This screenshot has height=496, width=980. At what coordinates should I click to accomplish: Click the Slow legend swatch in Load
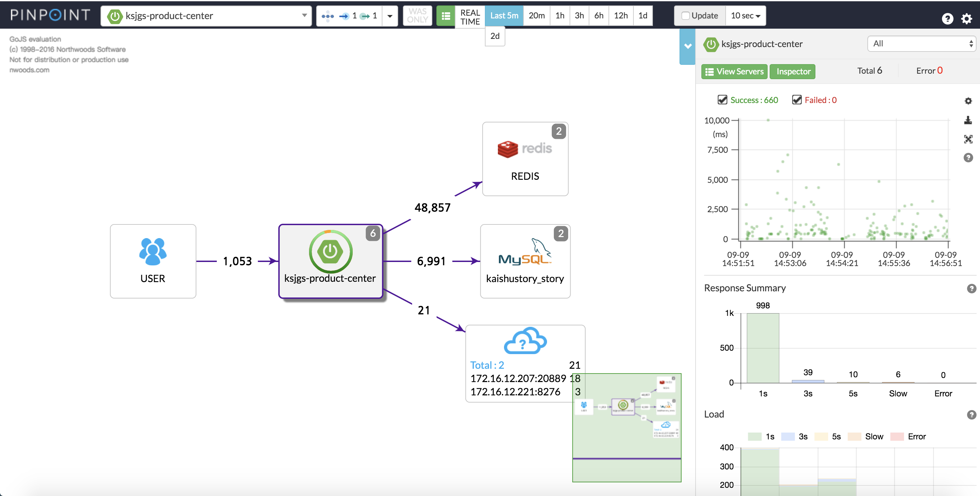(x=854, y=436)
